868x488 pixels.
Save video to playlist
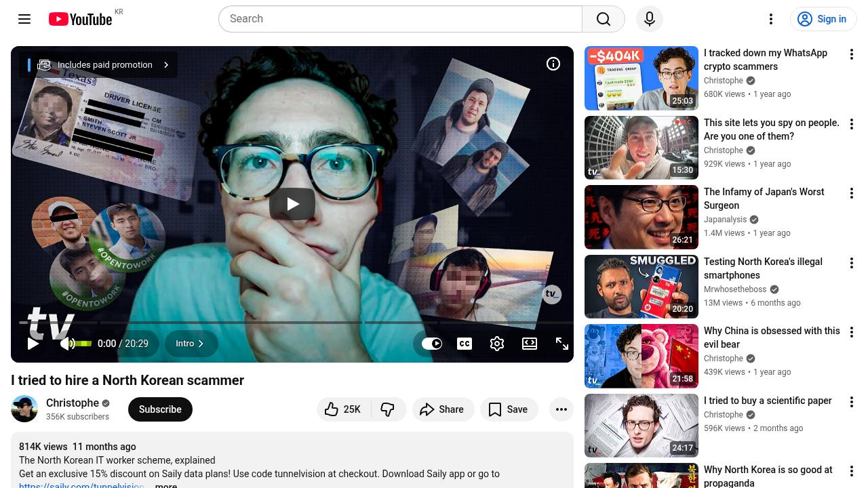click(x=509, y=409)
